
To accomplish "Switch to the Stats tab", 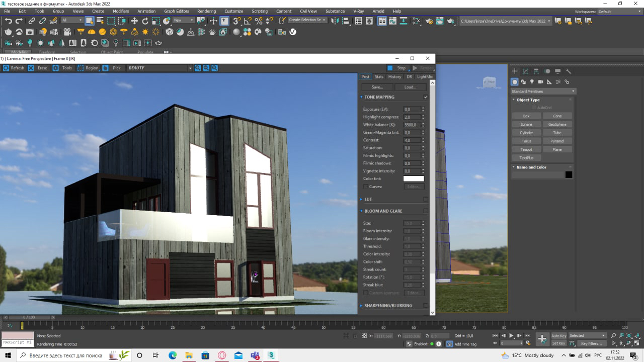I will coord(379,77).
